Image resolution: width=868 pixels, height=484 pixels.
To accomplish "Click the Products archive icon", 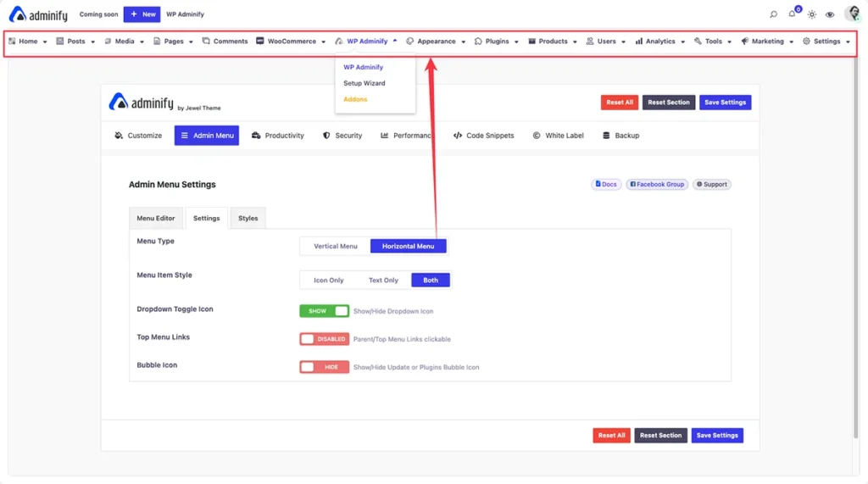I will click(531, 41).
